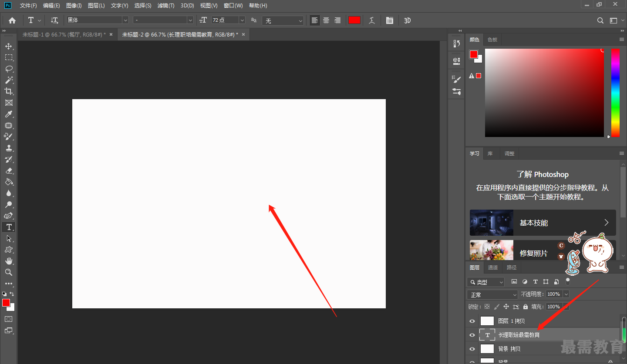
Task: Hide the 图层 1 拷贝 layer
Action: tap(472, 321)
